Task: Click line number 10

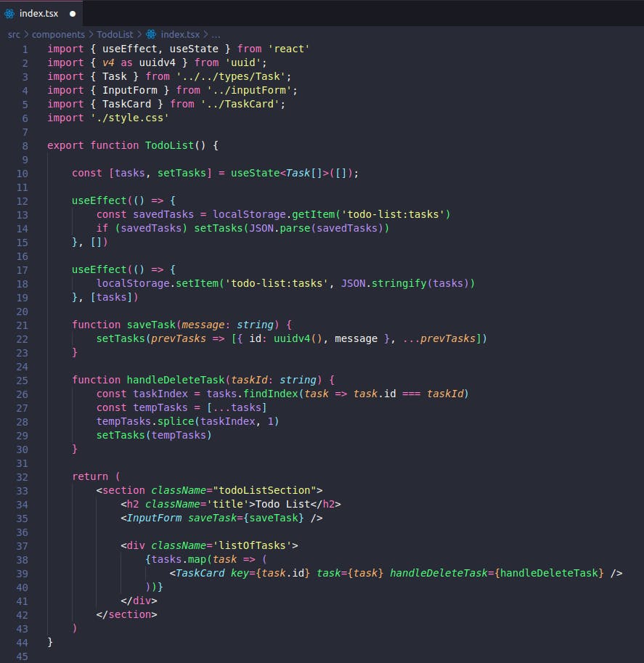Action: point(22,173)
